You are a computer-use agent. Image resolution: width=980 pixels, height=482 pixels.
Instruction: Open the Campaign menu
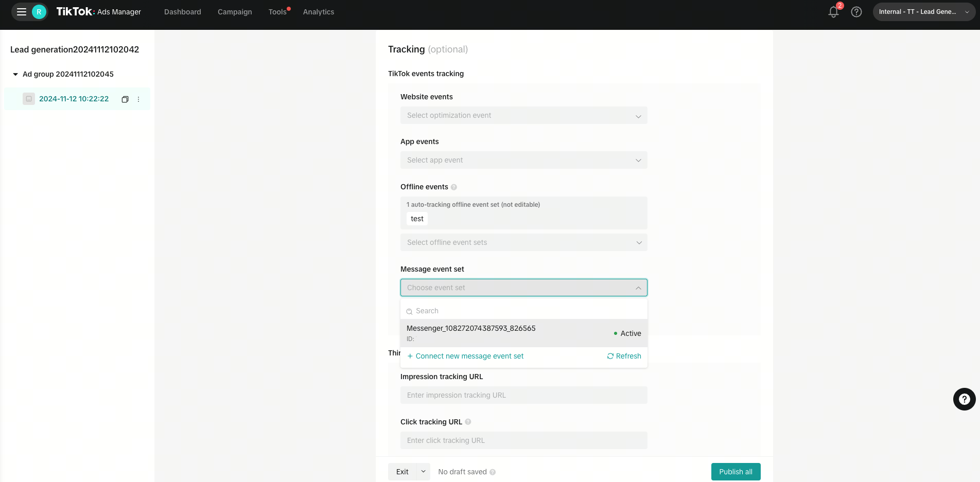[235, 12]
